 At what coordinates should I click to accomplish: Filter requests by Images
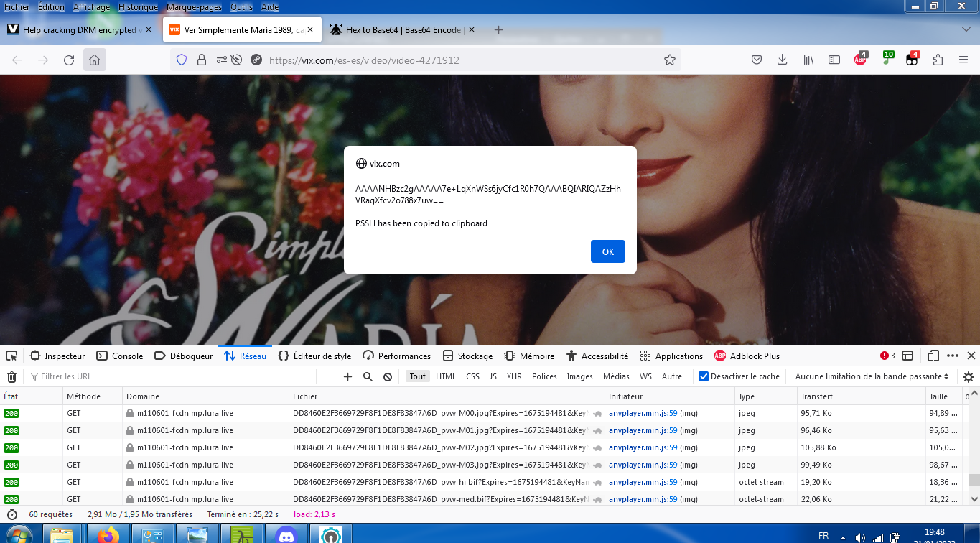(x=580, y=376)
